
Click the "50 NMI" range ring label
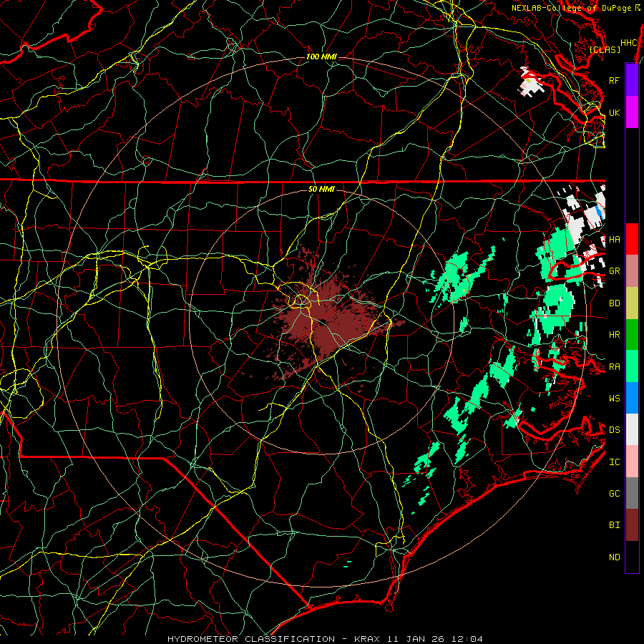321,189
